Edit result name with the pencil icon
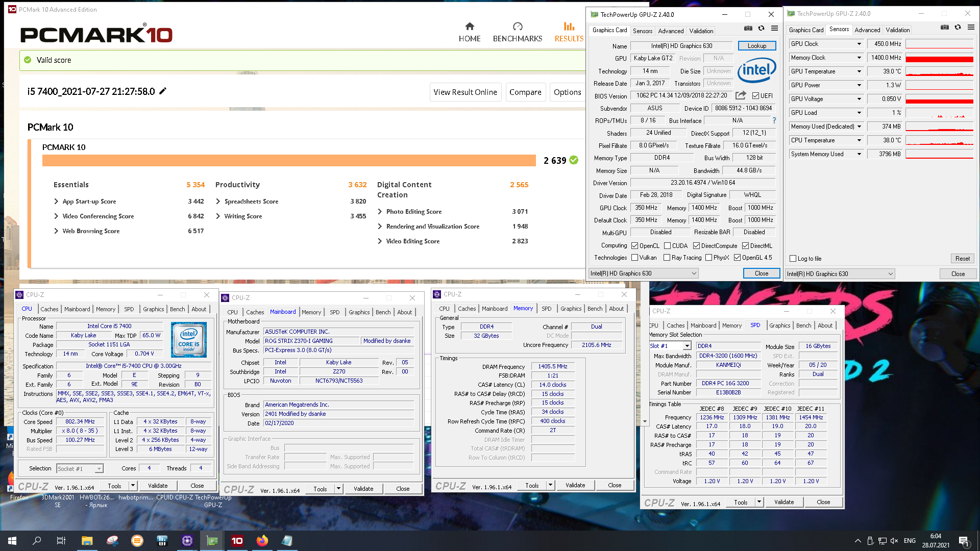Screen dimensions: 980x551 point(163,91)
